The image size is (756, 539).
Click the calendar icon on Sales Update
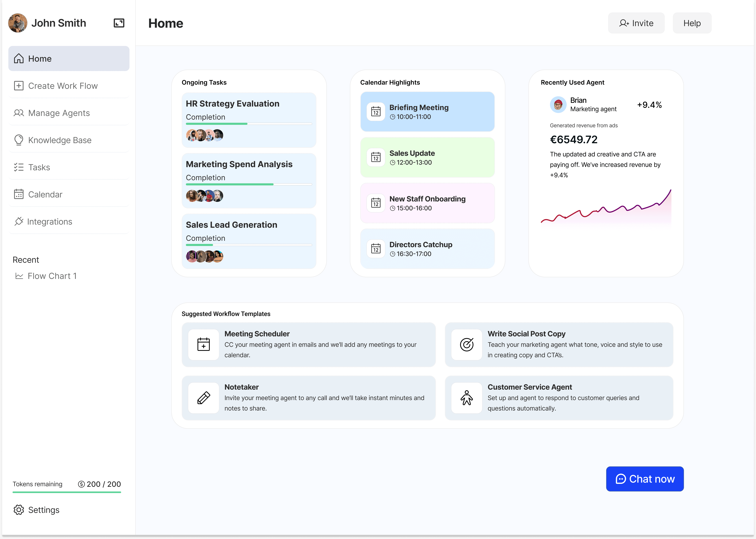(x=376, y=157)
